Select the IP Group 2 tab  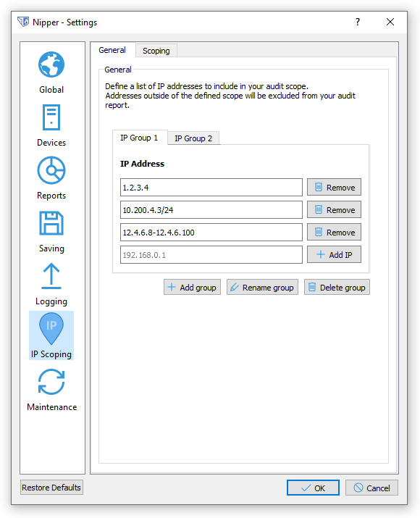click(193, 138)
